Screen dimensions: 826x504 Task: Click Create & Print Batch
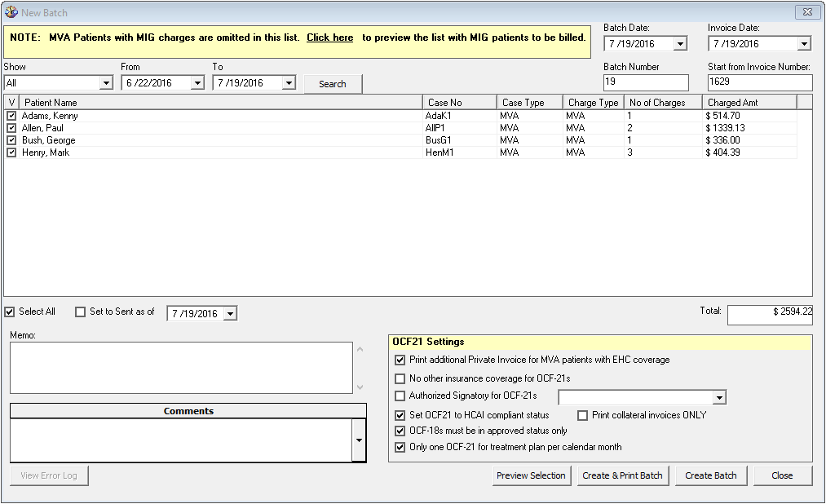click(622, 475)
